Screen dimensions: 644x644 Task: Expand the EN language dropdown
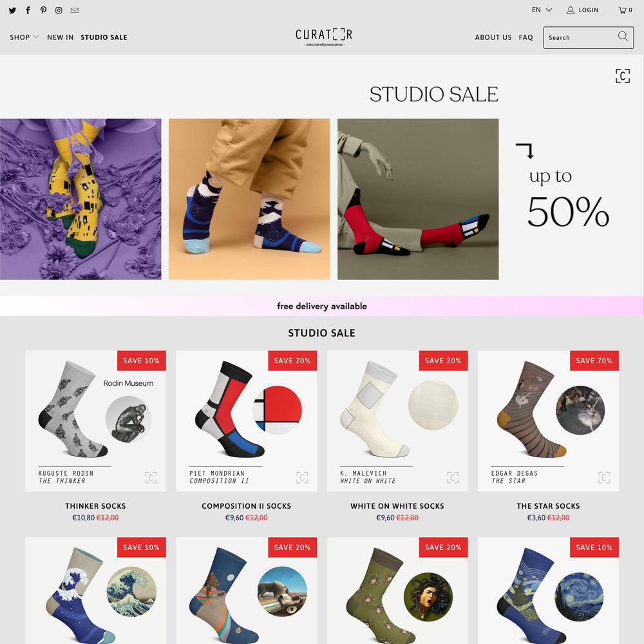542,10
